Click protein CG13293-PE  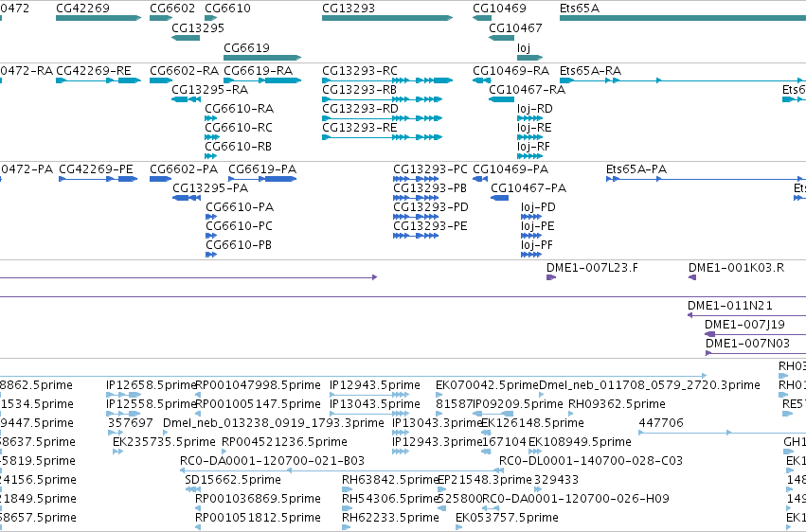point(416,236)
